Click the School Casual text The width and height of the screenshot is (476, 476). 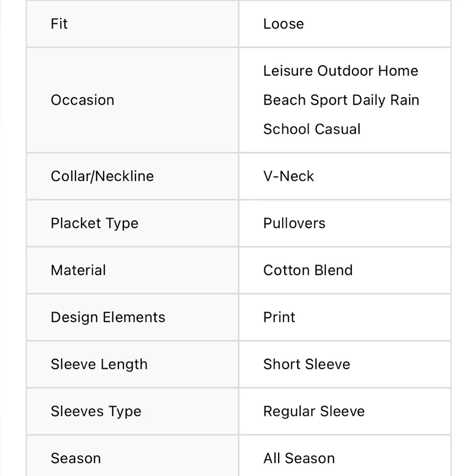click(x=312, y=129)
